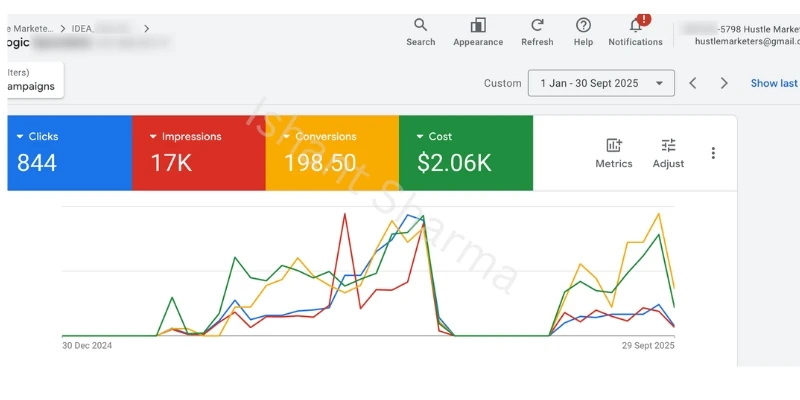Viewport: 800px width, 400px height.
Task: Open the chart Metrics icon
Action: (x=613, y=146)
